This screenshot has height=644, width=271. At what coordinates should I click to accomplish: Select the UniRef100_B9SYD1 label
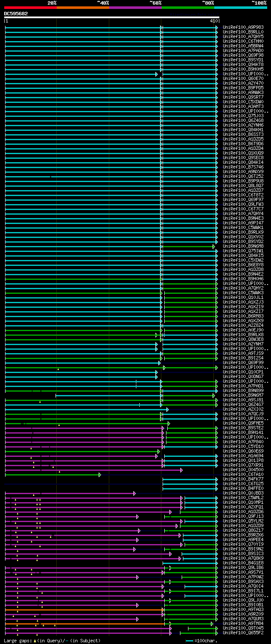pos(244,60)
